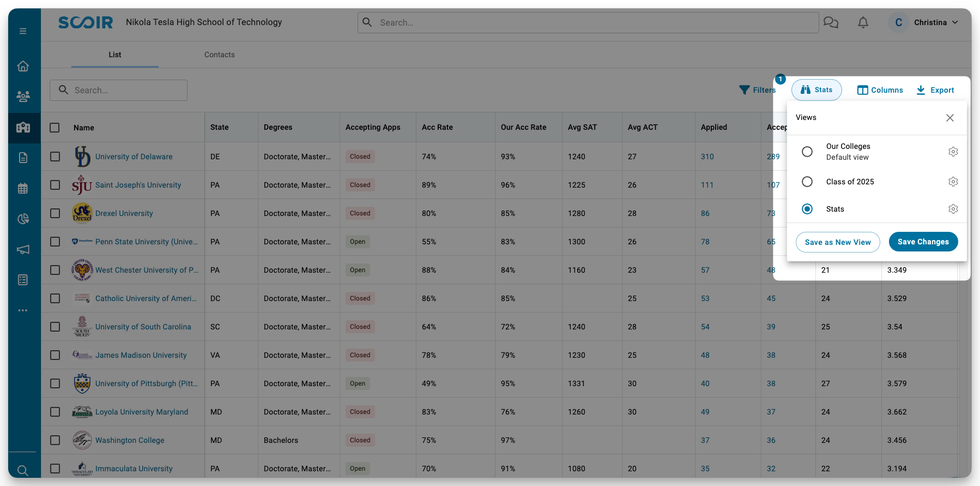Click the Open status badge for Penn State

click(x=358, y=242)
